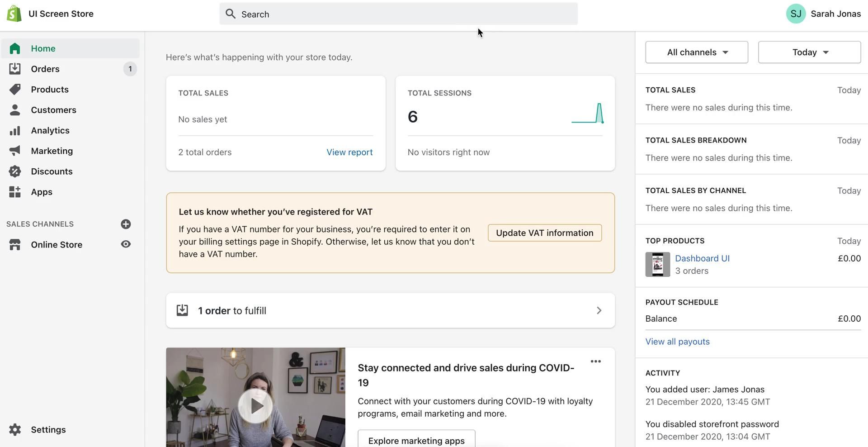This screenshot has height=447, width=868.
Task: View Online Store using the eye icon
Action: [x=126, y=244]
